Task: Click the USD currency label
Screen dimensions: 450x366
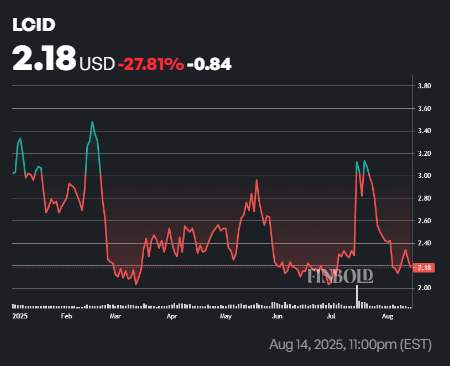Action: pos(97,64)
